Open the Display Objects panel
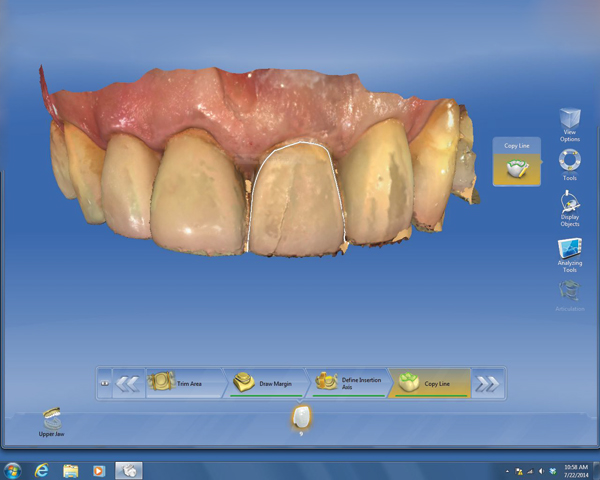 (569, 207)
